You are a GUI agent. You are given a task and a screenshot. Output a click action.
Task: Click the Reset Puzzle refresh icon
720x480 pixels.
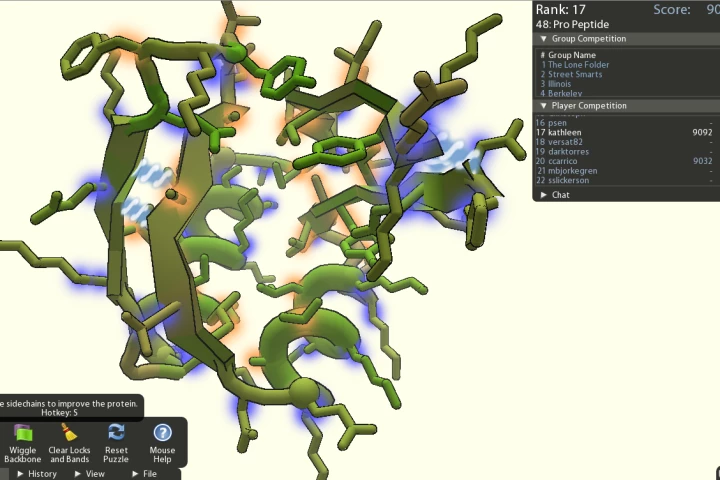pyautogui.click(x=116, y=433)
